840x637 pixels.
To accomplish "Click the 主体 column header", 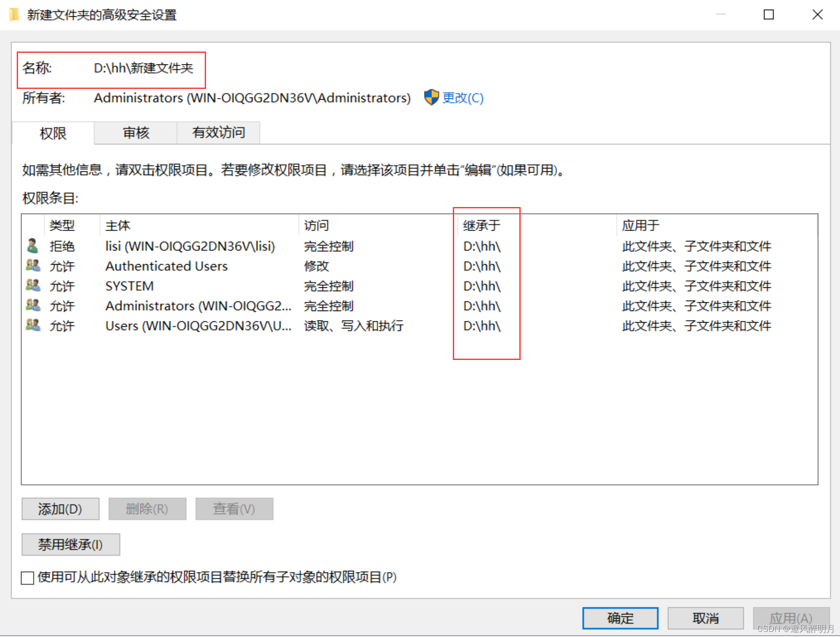I will 118,226.
